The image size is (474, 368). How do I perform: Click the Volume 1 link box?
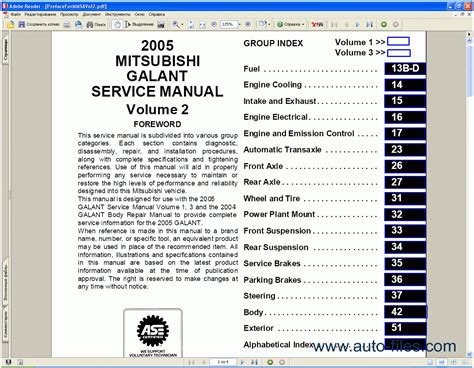pos(398,42)
